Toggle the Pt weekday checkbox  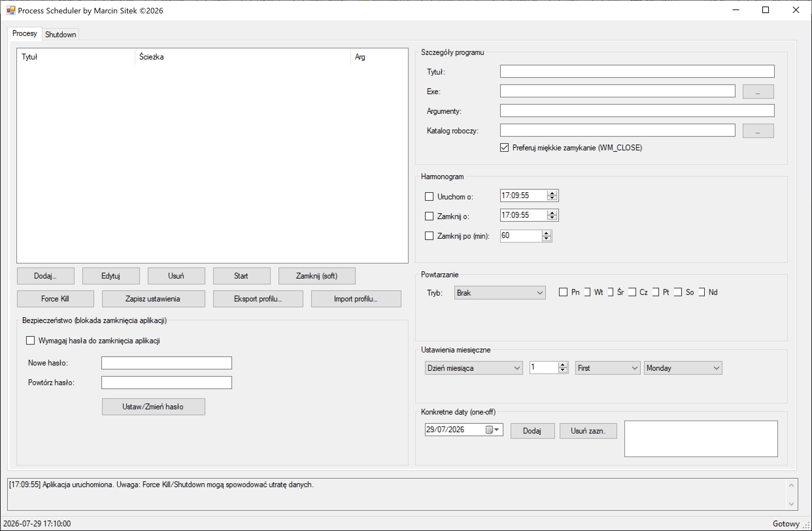coord(655,292)
